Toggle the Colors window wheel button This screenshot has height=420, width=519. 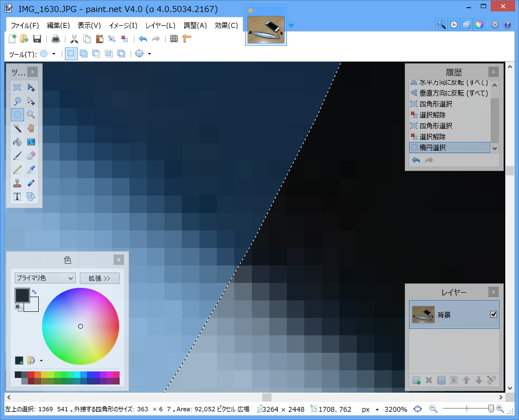coord(479,25)
